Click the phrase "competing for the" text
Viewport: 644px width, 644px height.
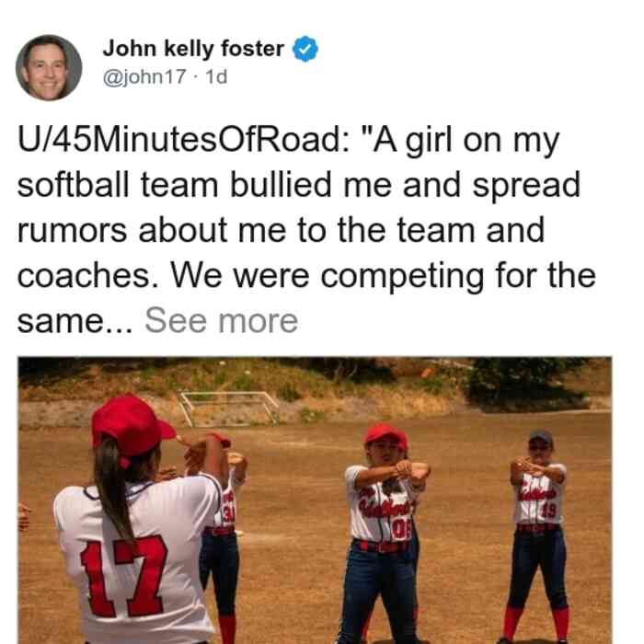click(x=458, y=276)
